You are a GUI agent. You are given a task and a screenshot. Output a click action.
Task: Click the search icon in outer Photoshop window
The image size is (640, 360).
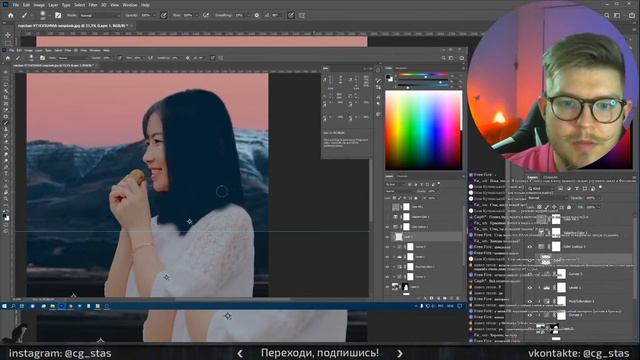click(x=607, y=15)
